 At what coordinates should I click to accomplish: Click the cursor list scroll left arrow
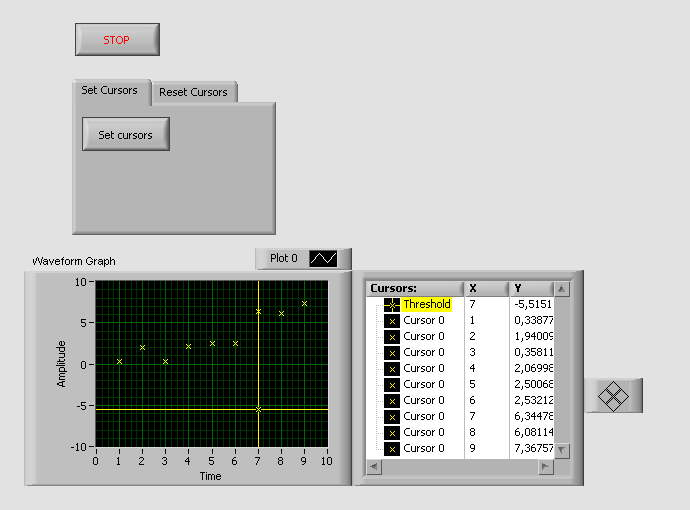[375, 467]
